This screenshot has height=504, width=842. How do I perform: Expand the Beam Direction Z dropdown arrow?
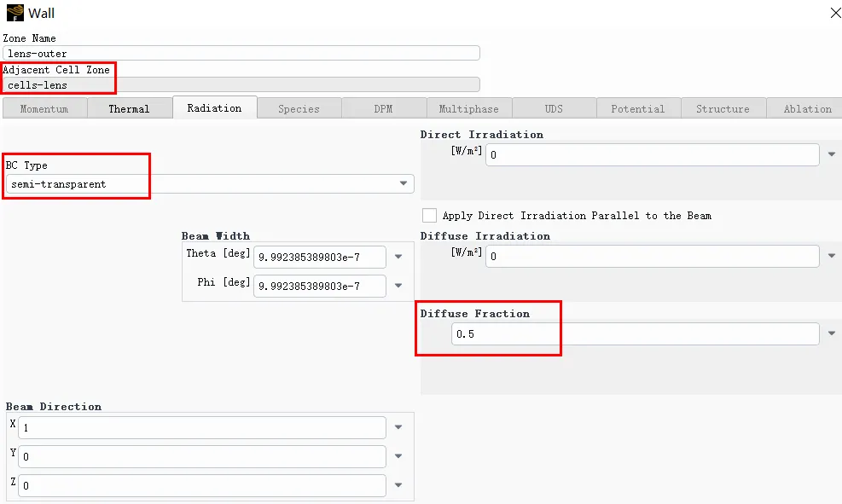(398, 485)
